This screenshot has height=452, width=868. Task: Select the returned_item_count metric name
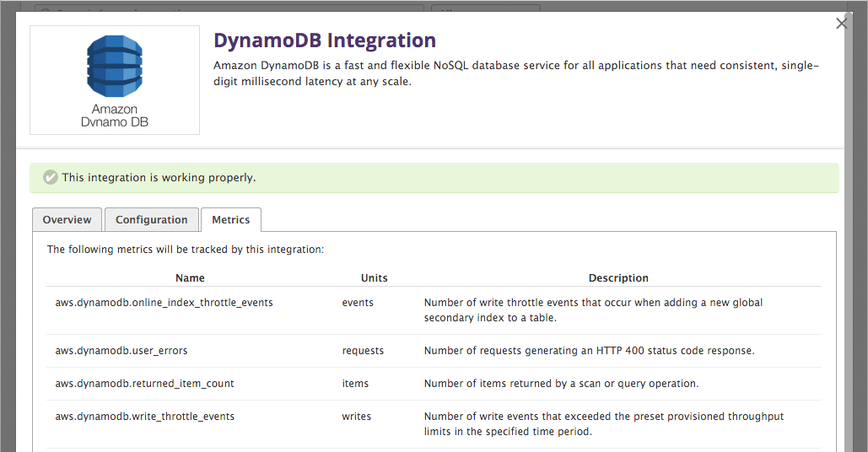(x=144, y=383)
